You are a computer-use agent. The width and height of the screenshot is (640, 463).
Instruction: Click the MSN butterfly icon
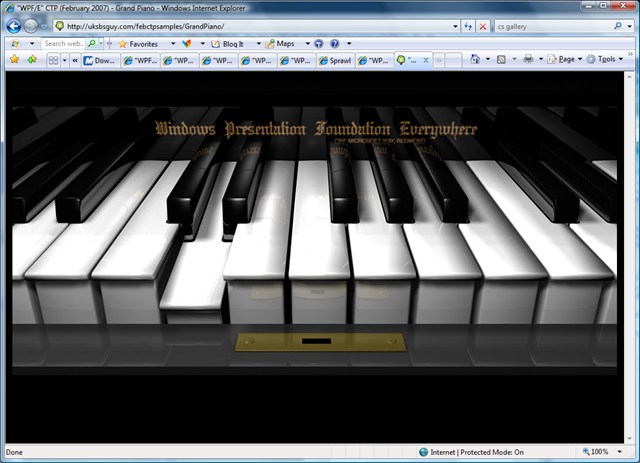click(187, 44)
